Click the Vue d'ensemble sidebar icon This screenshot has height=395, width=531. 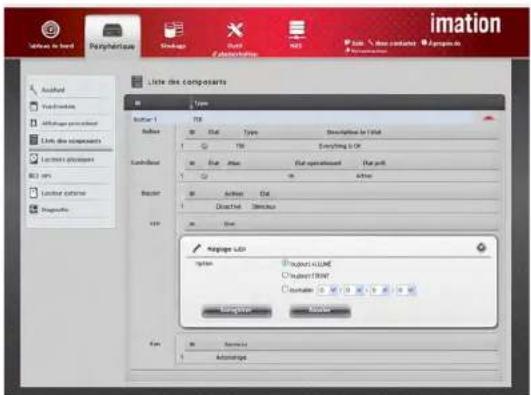(33, 106)
